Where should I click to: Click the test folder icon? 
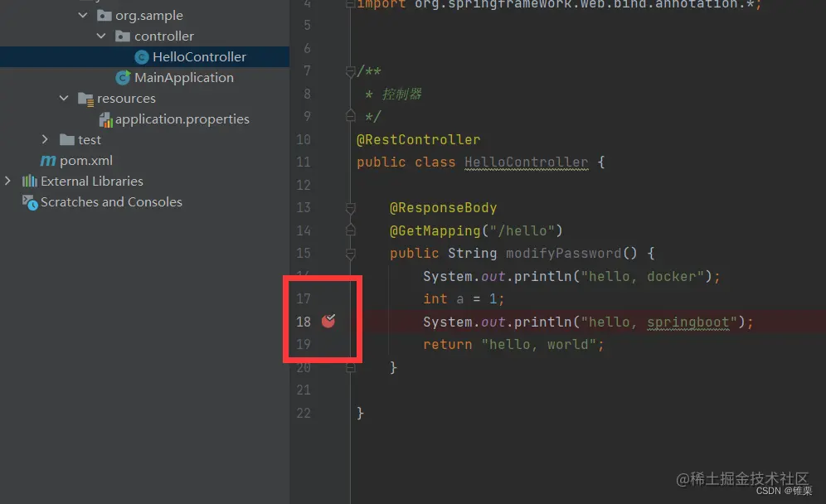tap(67, 139)
